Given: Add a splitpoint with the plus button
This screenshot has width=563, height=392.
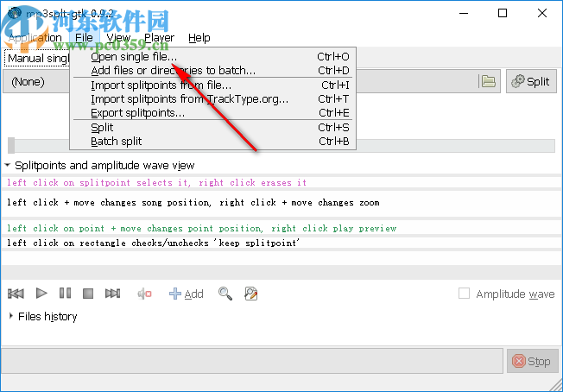Looking at the screenshot, I should pyautogui.click(x=186, y=294).
